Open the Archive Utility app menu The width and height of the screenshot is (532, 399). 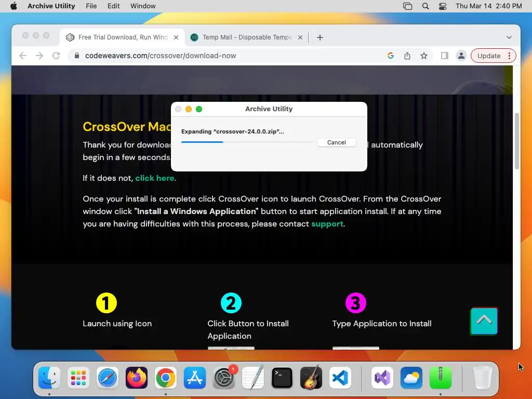click(x=51, y=6)
